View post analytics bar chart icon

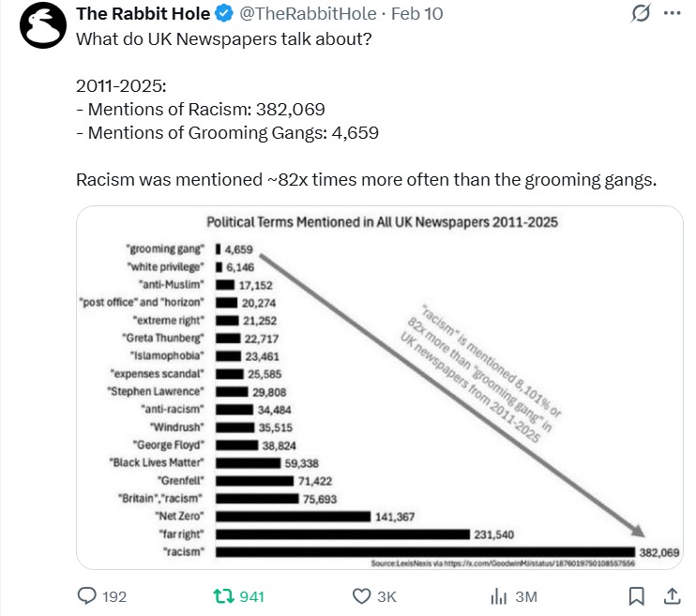tap(498, 596)
